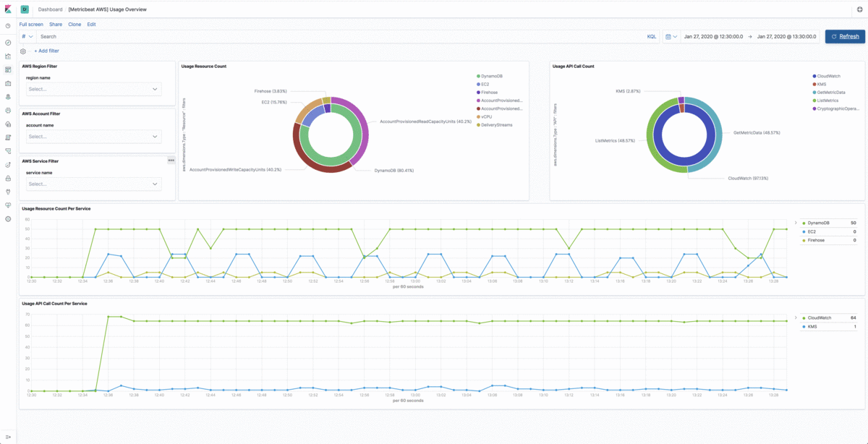Image resolution: width=868 pixels, height=444 pixels.
Task: Open the space selector avatar
Action: click(25, 9)
